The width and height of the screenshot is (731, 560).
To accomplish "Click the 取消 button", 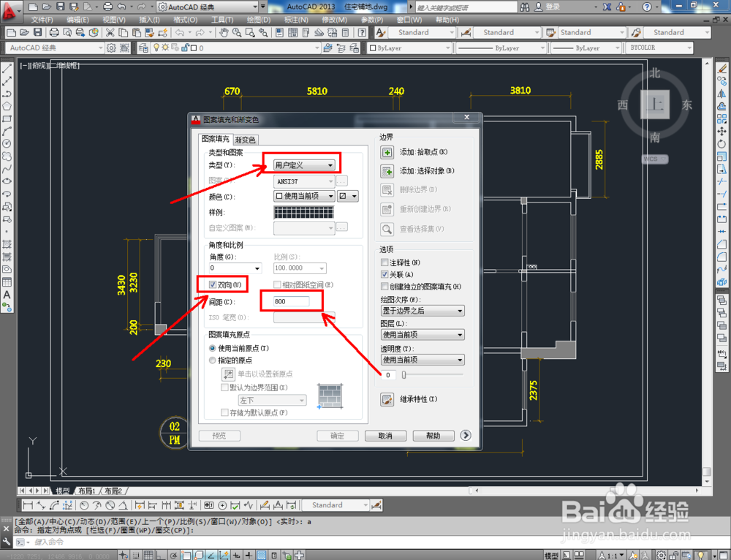I will 385,436.
